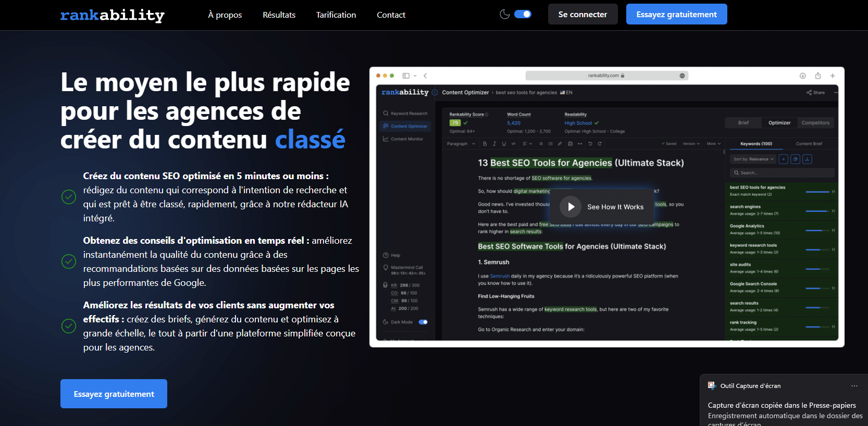This screenshot has height=426, width=868.
Task: Open the Tarification menu item
Action: click(336, 15)
